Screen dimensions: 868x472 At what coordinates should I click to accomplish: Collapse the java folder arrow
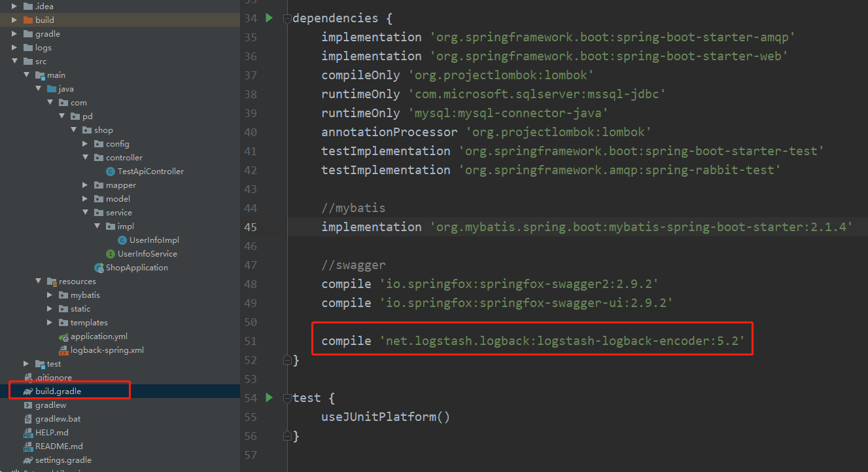pos(38,88)
